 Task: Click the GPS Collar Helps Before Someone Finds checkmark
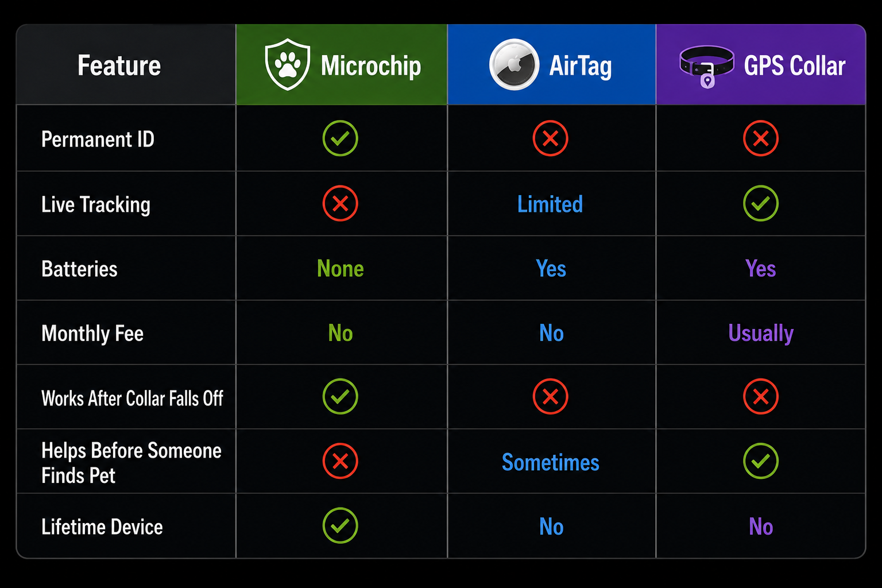click(761, 461)
